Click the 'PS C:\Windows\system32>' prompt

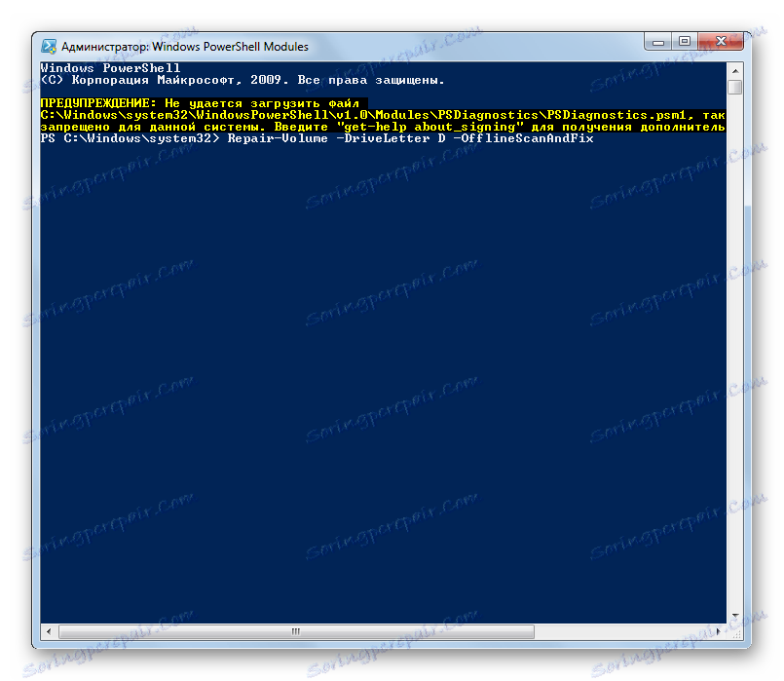[130, 138]
